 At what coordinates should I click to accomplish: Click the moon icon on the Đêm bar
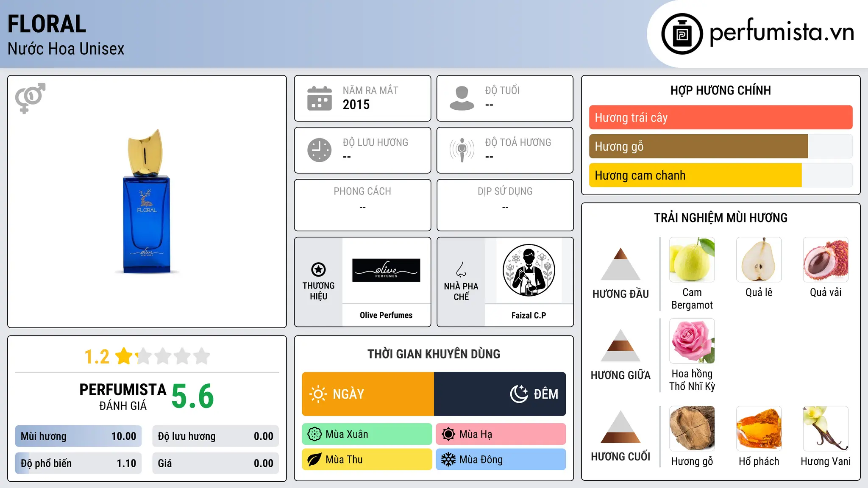519,394
